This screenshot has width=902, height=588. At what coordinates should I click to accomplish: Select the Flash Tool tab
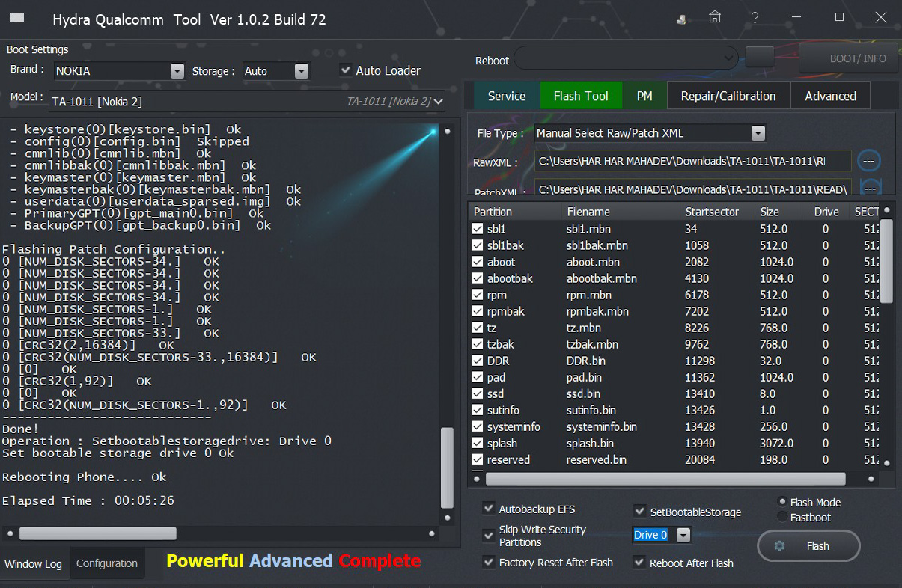pos(581,96)
